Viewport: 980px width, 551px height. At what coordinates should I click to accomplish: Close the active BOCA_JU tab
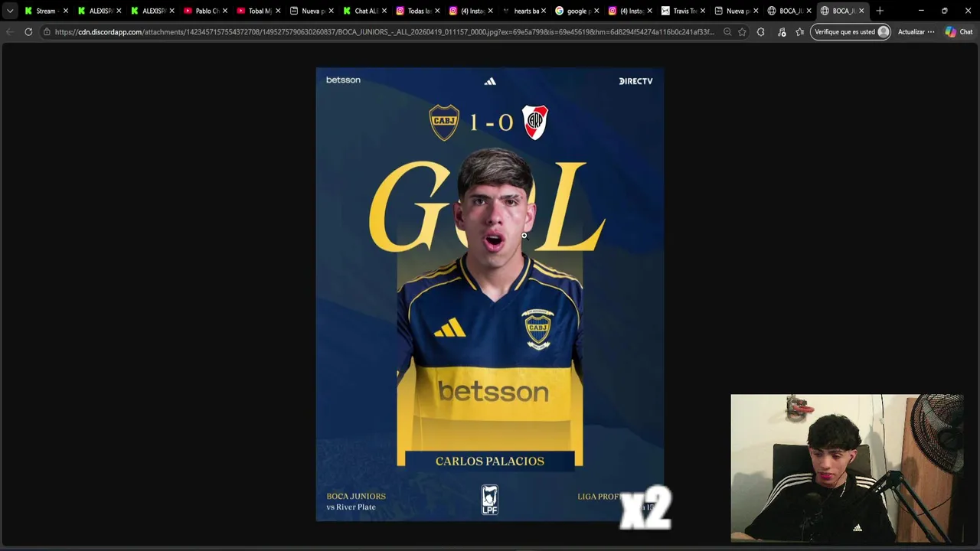pos(861,11)
